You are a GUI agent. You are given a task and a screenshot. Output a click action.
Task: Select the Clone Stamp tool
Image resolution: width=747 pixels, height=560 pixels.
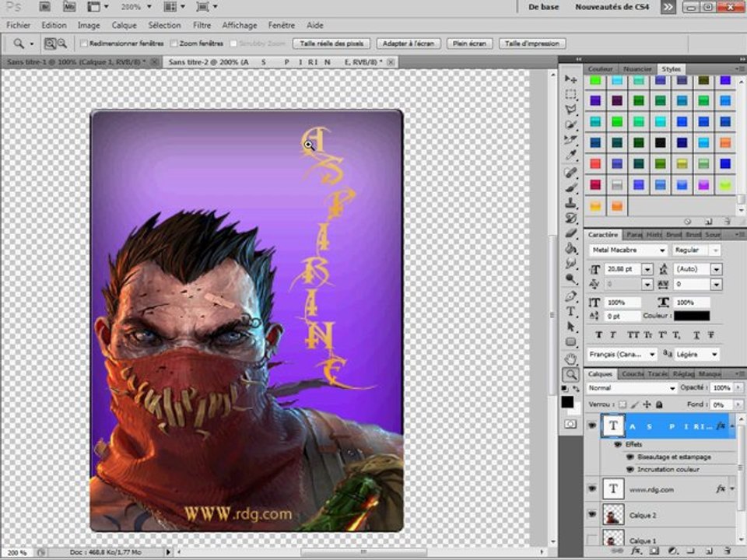pyautogui.click(x=570, y=203)
